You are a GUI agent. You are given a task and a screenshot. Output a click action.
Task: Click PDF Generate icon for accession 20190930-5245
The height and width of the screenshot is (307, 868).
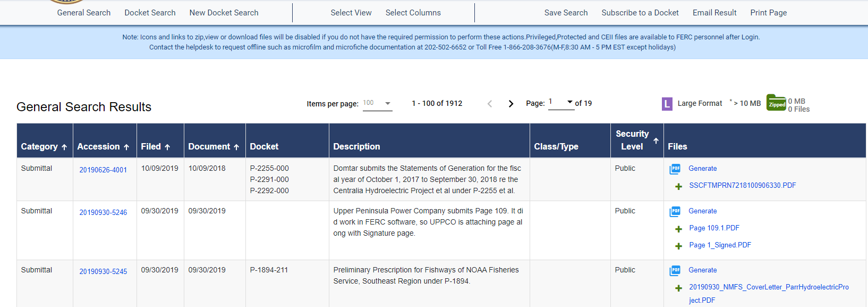pyautogui.click(x=675, y=270)
